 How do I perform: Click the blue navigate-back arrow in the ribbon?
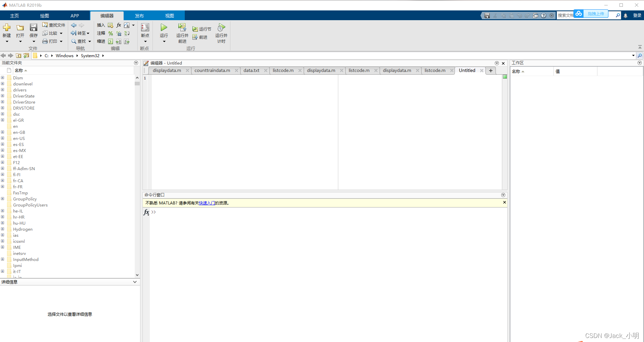[74, 25]
